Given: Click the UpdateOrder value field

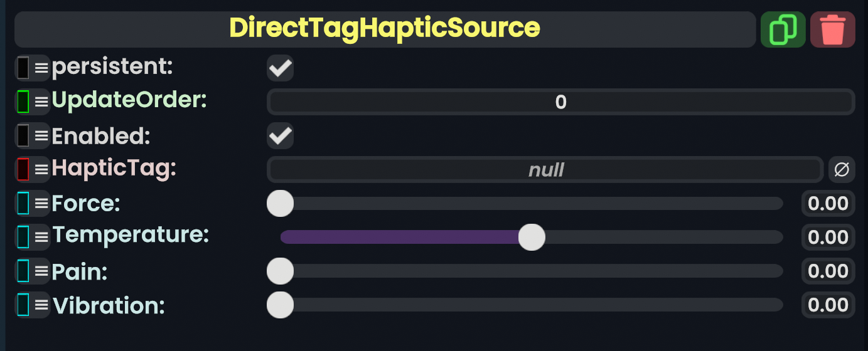Looking at the screenshot, I should (x=560, y=102).
